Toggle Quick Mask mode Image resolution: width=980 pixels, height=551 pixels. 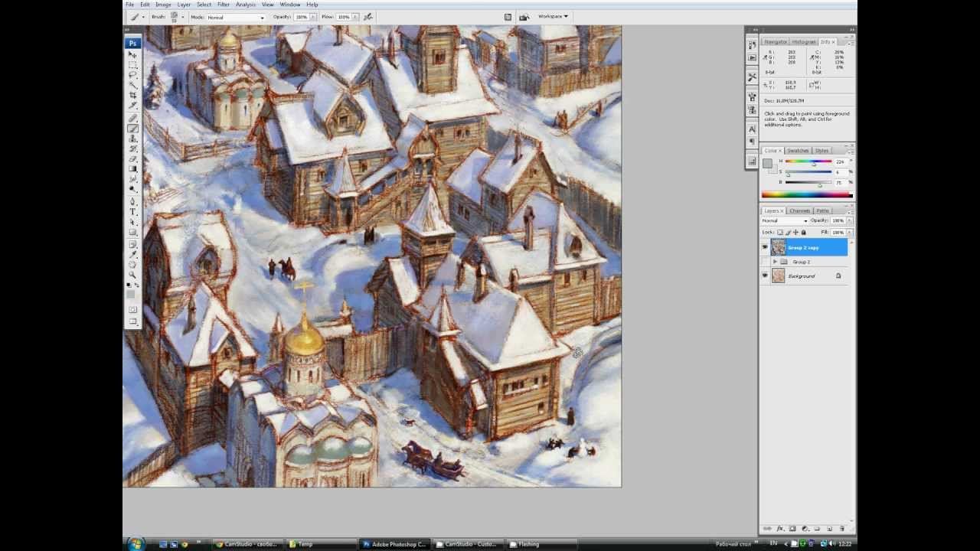click(x=132, y=309)
